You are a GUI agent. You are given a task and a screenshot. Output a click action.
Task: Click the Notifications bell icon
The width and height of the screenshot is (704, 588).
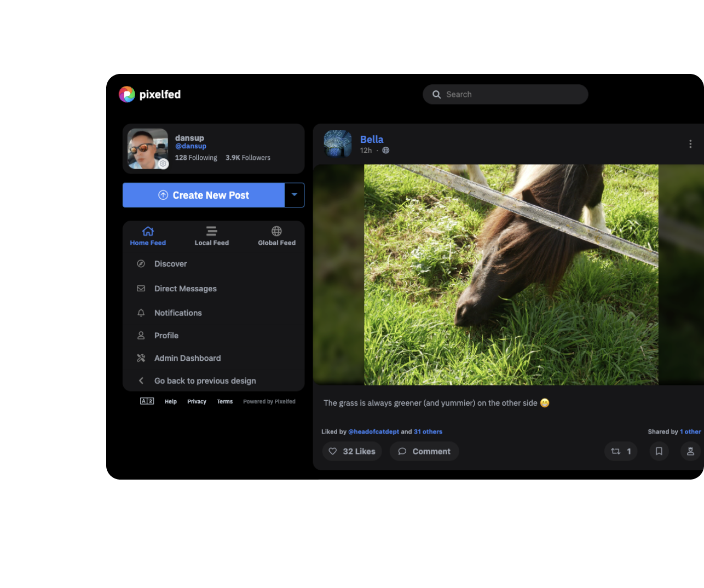tap(141, 313)
